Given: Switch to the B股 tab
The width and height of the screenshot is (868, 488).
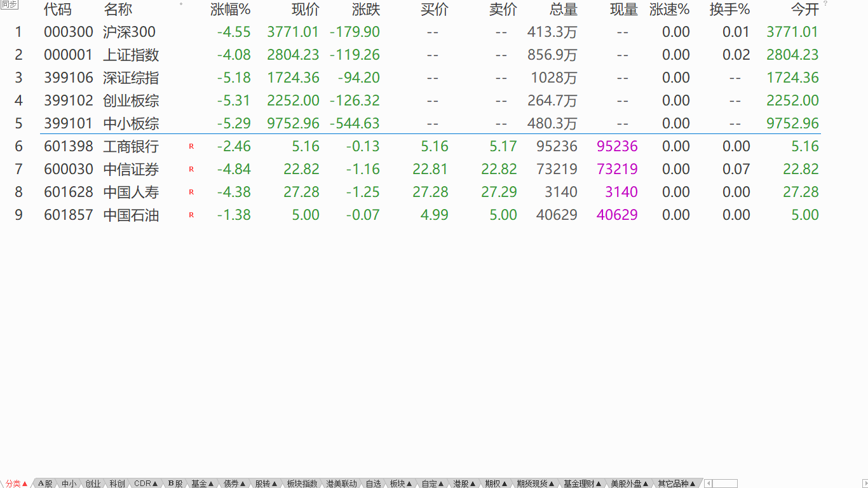Looking at the screenshot, I should click(175, 484).
